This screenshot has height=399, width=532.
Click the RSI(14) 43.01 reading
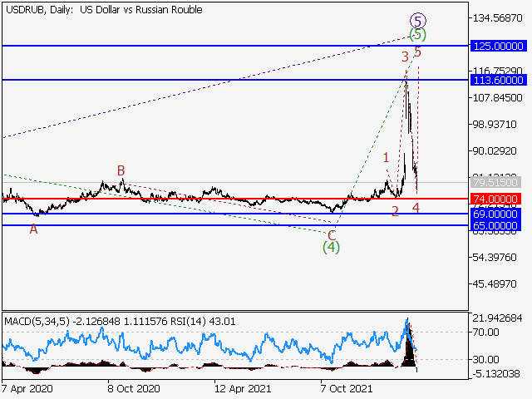pyautogui.click(x=203, y=321)
